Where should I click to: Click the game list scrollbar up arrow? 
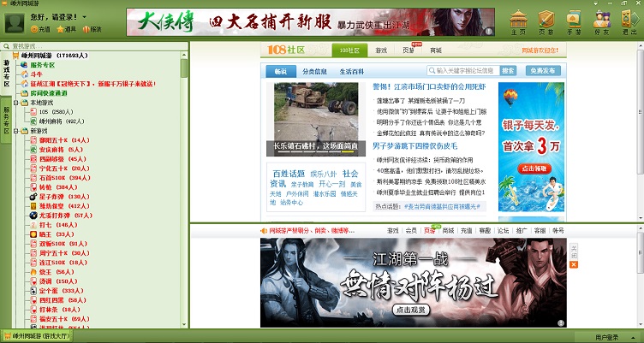click(184, 55)
